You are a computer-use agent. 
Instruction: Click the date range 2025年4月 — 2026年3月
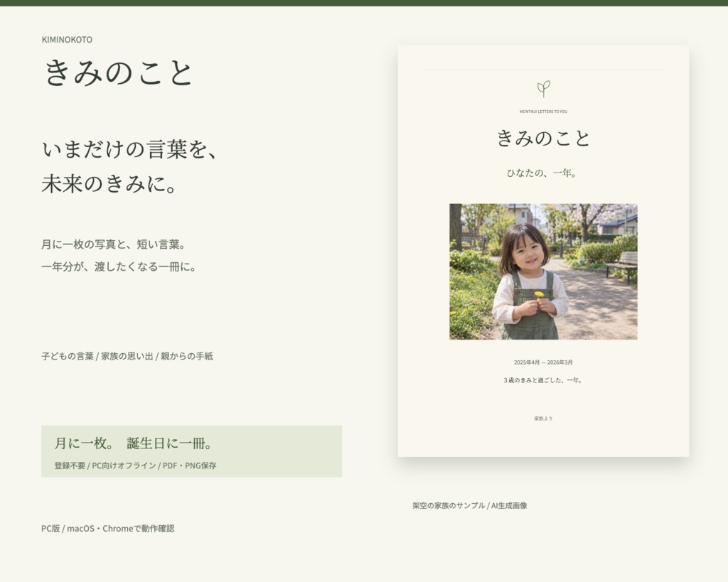pyautogui.click(x=543, y=362)
